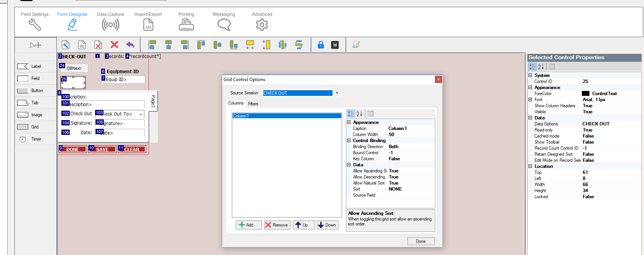Open the Printing printer icon
644x255 pixels.
point(186,25)
